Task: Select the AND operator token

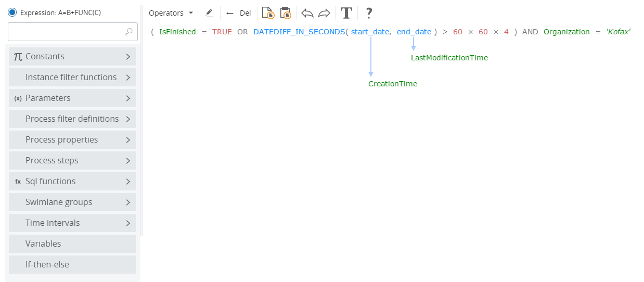Action: [x=530, y=32]
